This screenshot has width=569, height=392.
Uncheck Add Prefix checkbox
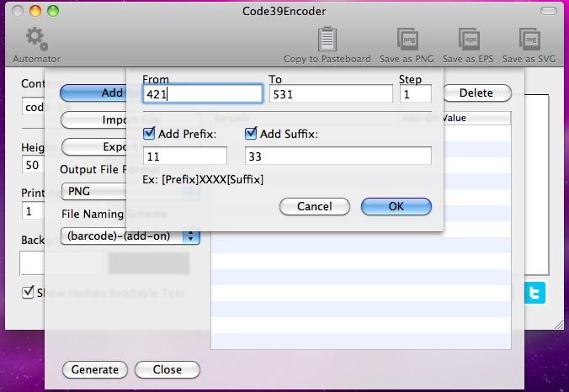click(149, 134)
